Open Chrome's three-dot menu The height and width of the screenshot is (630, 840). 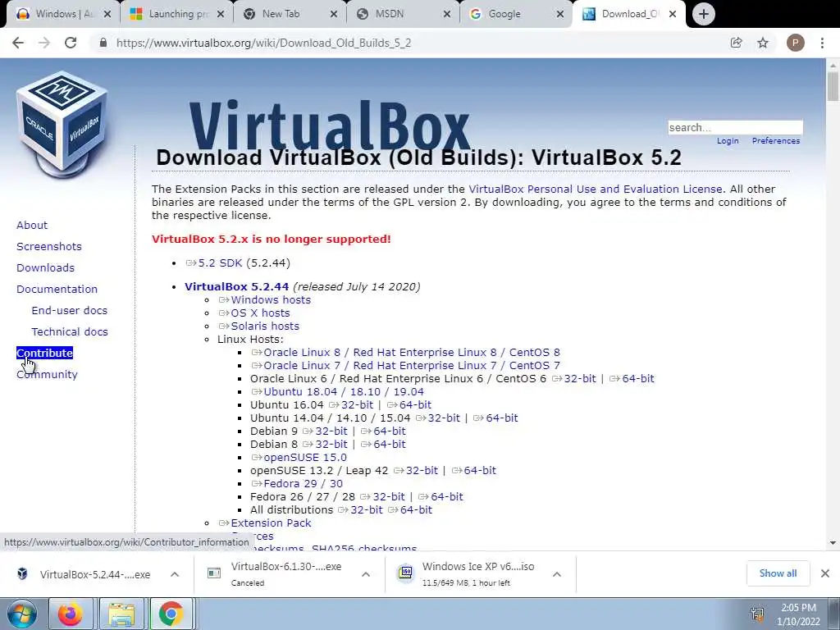[x=822, y=43]
